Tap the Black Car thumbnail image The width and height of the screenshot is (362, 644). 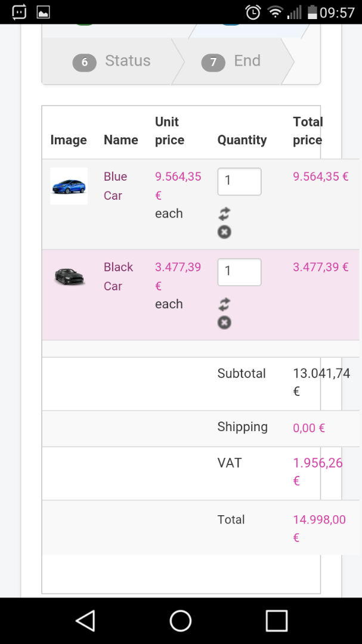coord(69,277)
